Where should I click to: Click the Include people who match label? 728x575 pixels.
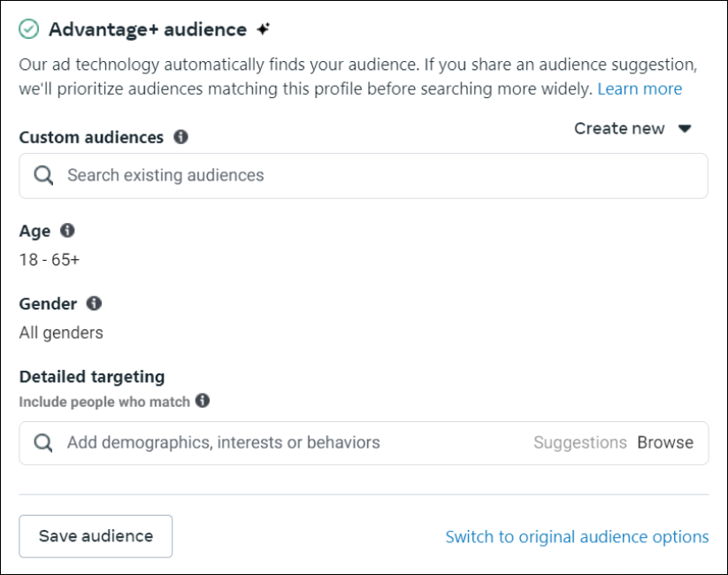tap(104, 402)
